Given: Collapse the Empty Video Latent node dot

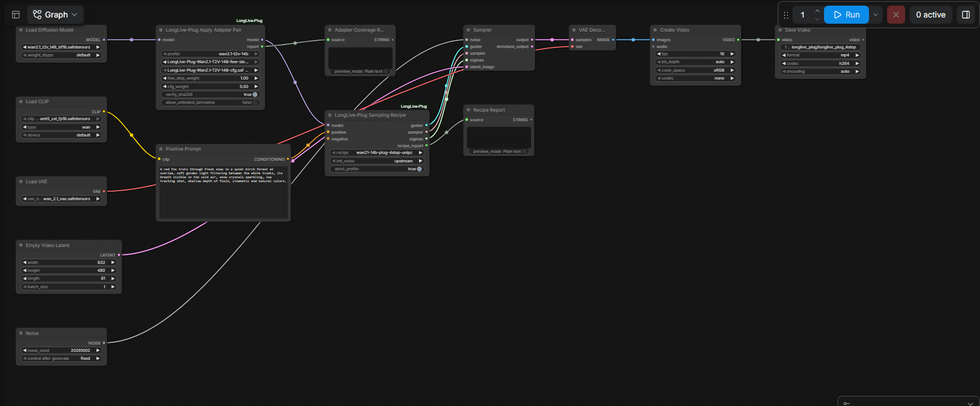Looking at the screenshot, I should coord(21,245).
